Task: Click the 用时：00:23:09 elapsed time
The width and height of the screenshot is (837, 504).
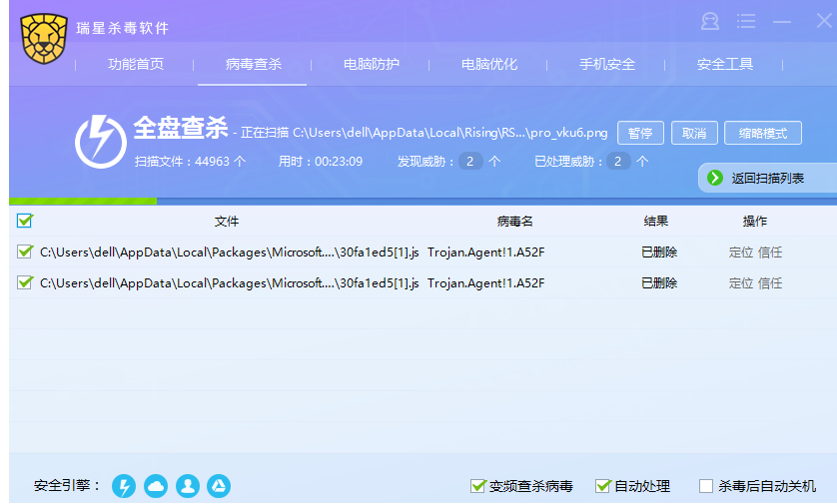Action: pyautogui.click(x=321, y=161)
